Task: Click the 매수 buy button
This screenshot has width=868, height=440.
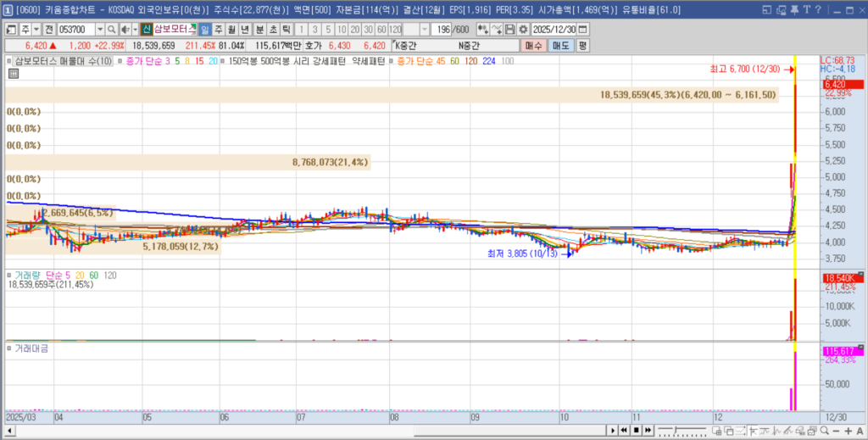Action: 534,45
